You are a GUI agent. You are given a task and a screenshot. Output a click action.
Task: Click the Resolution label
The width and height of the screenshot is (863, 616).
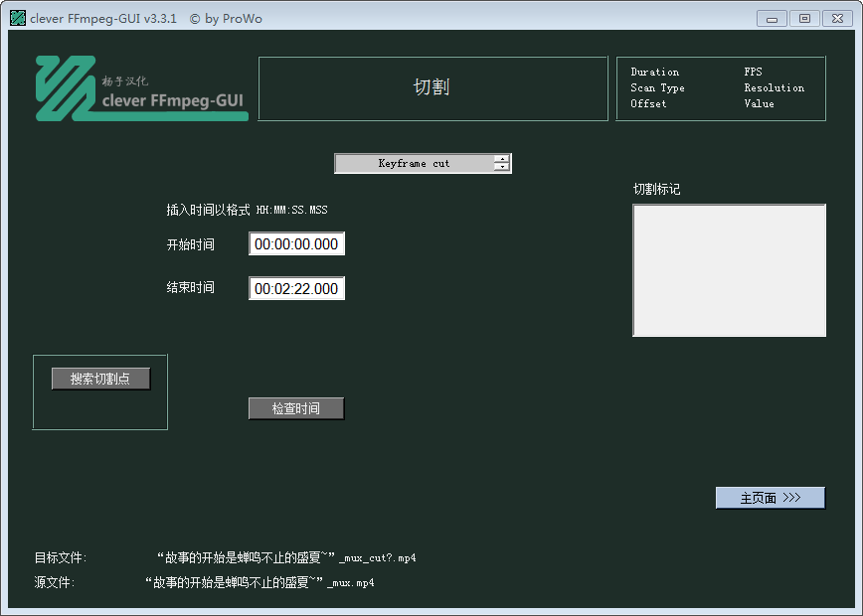pos(774,88)
